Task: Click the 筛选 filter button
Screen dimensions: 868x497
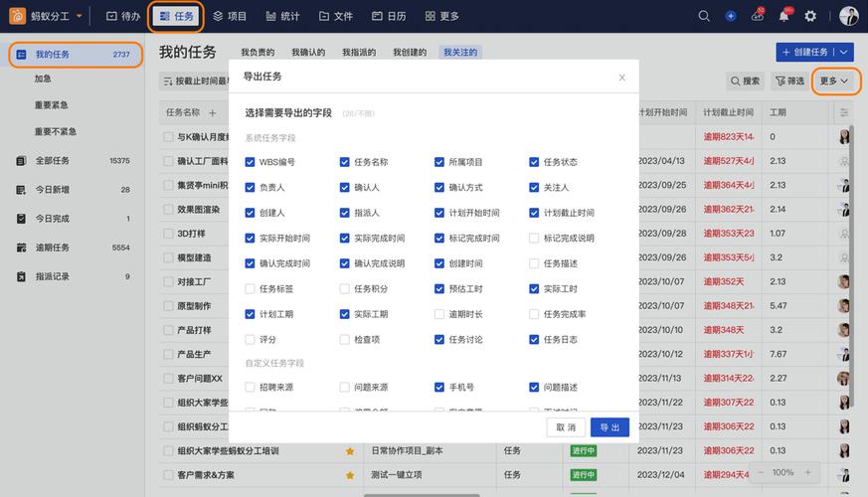Action: pyautogui.click(x=789, y=82)
